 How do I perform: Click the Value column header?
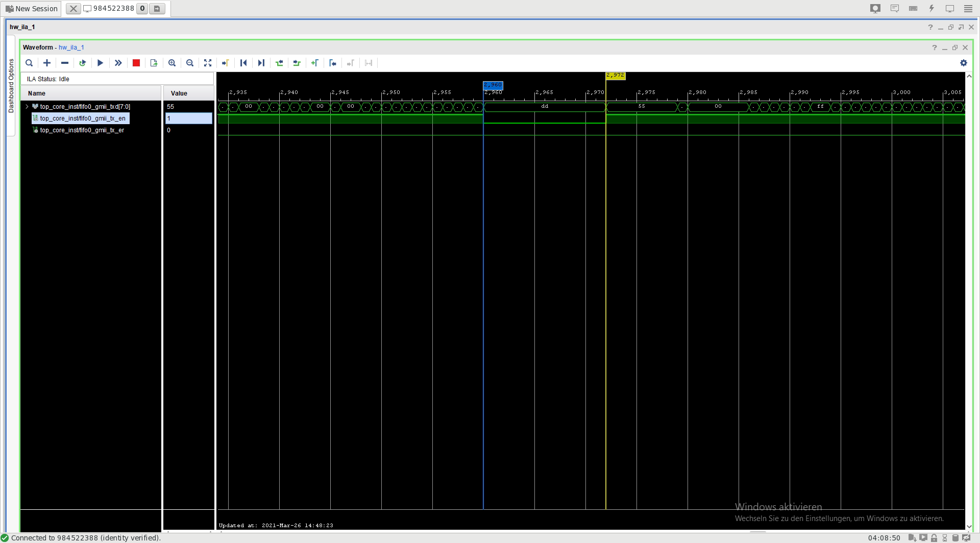pos(188,93)
